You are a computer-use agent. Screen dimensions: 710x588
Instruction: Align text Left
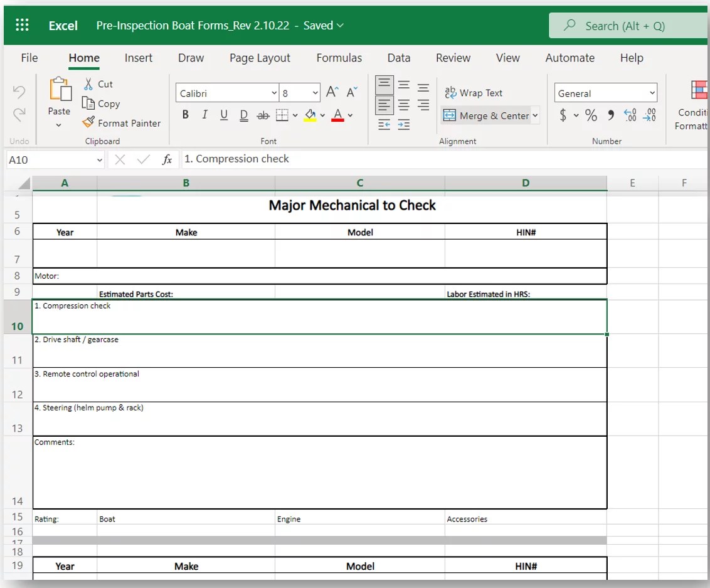coord(384,105)
